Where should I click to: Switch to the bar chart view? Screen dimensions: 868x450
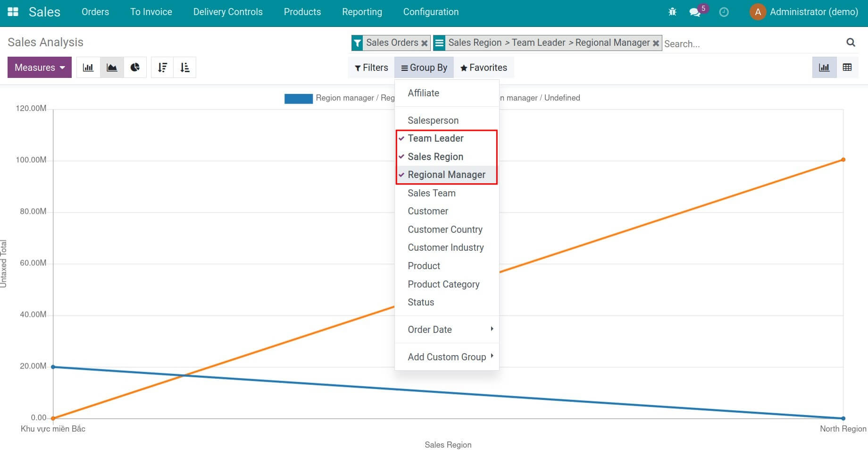tap(88, 67)
